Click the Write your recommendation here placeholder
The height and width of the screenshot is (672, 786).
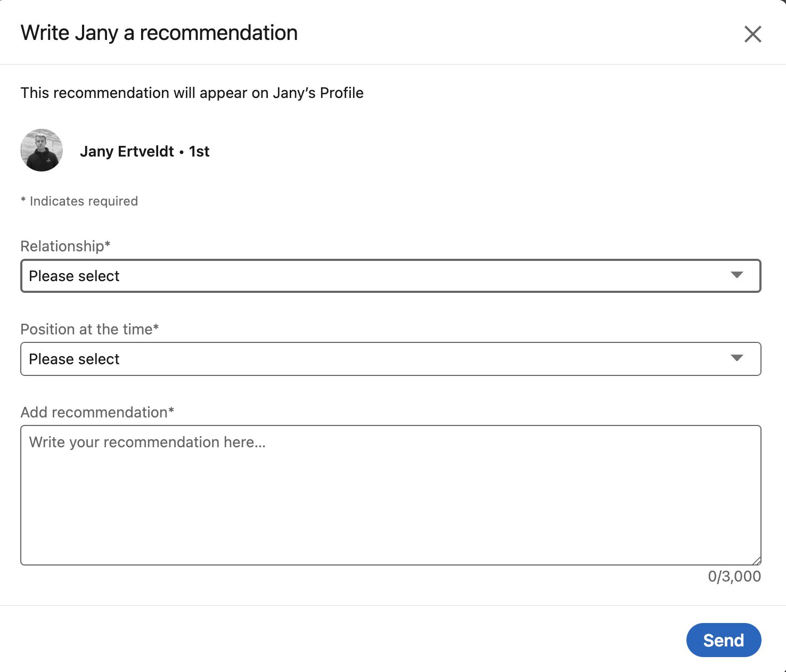148,442
